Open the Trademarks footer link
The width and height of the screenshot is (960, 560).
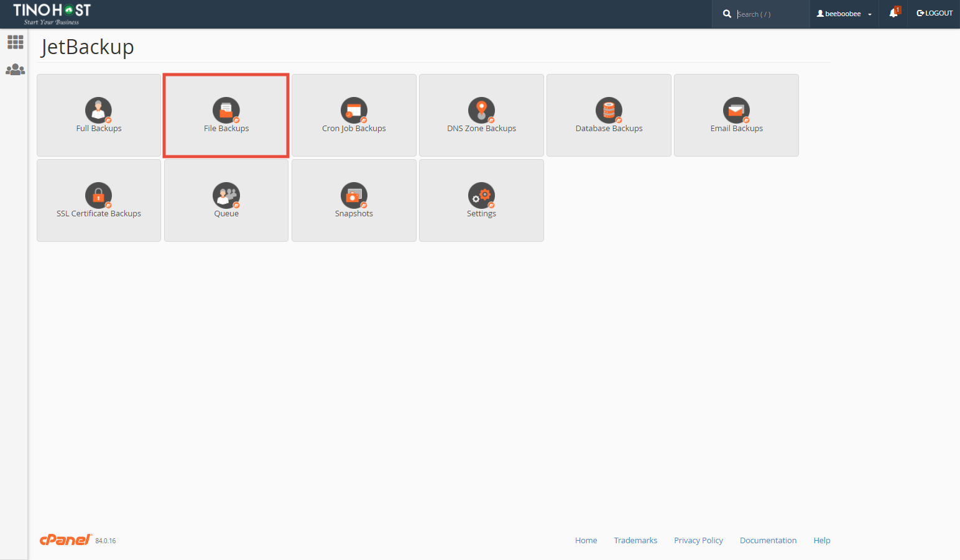(635, 540)
